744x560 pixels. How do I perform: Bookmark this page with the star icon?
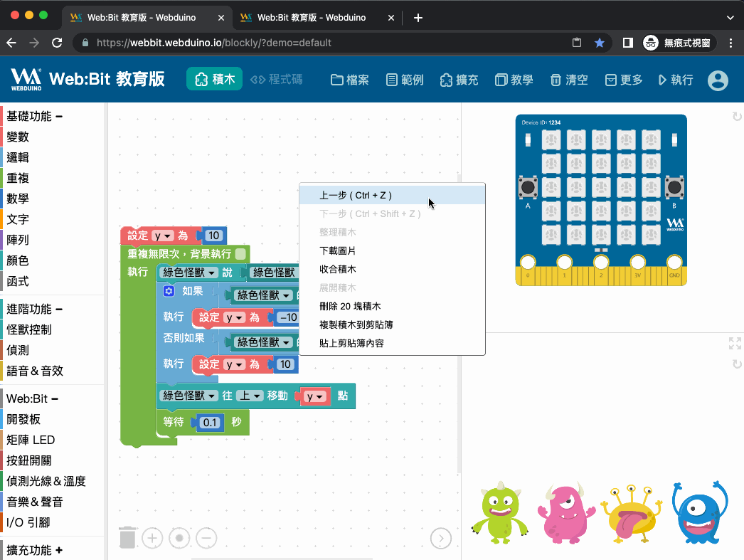(600, 43)
